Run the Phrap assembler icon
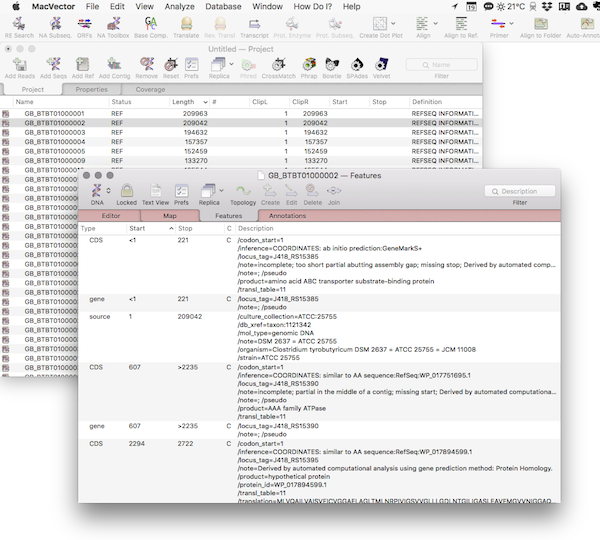600x540 pixels. [x=308, y=64]
